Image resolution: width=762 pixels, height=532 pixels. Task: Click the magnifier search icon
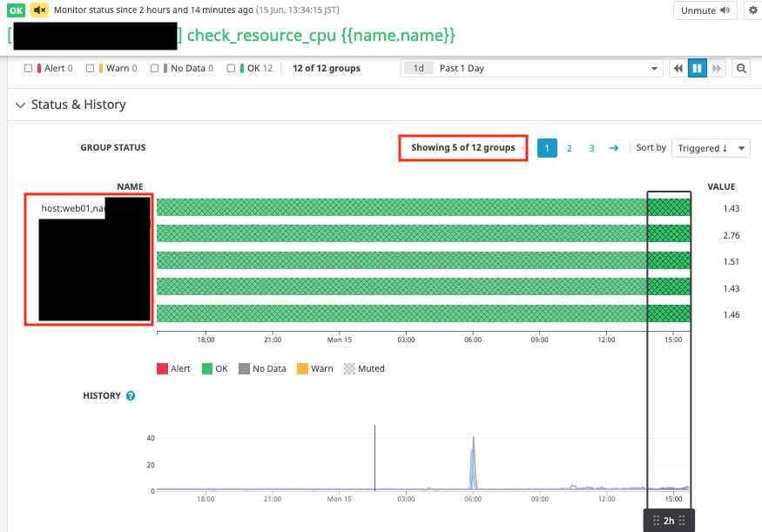741,69
